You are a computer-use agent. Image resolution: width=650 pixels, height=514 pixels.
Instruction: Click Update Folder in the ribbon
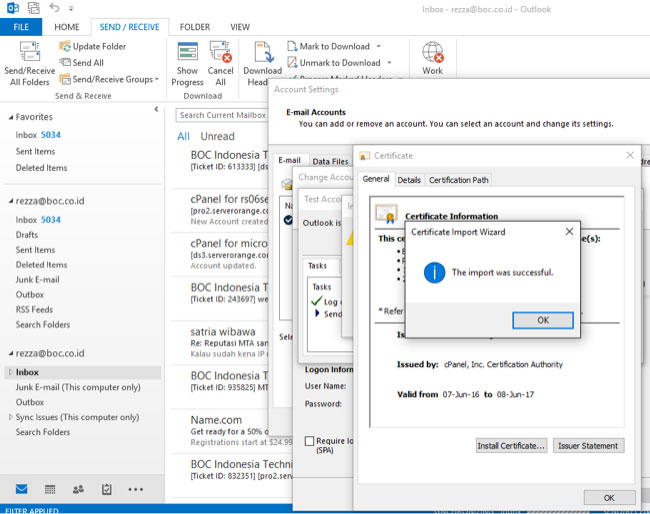[x=92, y=46]
